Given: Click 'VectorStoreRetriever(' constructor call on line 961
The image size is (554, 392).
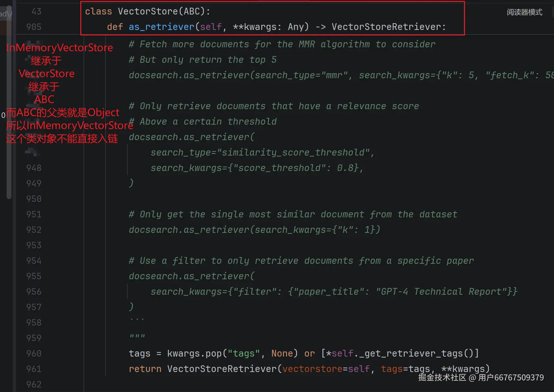Looking at the screenshot, I should tap(224, 369).
